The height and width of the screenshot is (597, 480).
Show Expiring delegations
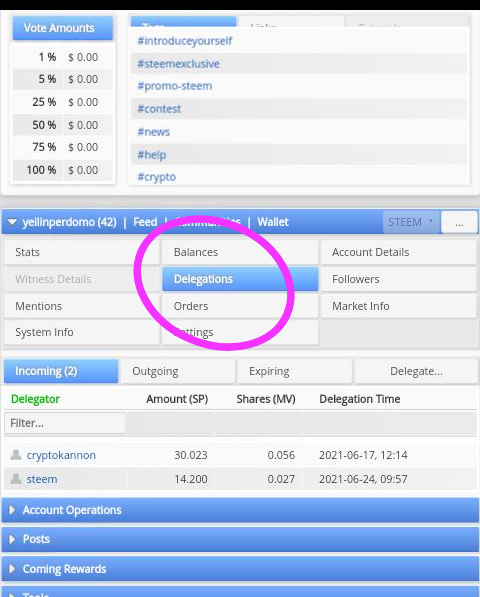click(x=294, y=371)
